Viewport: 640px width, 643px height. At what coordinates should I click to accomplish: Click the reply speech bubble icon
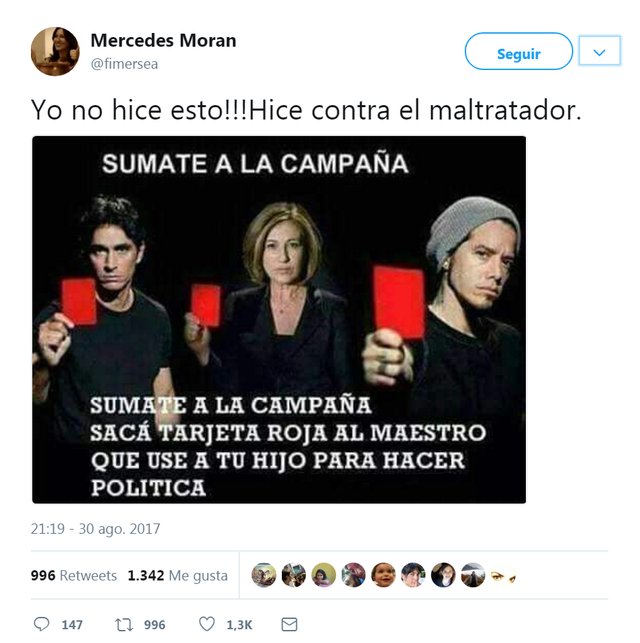pyautogui.click(x=41, y=624)
